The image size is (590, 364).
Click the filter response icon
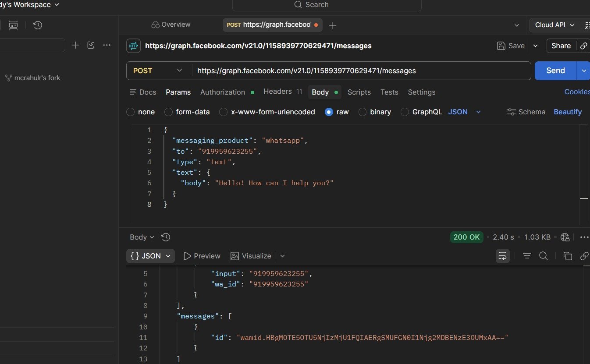527,256
